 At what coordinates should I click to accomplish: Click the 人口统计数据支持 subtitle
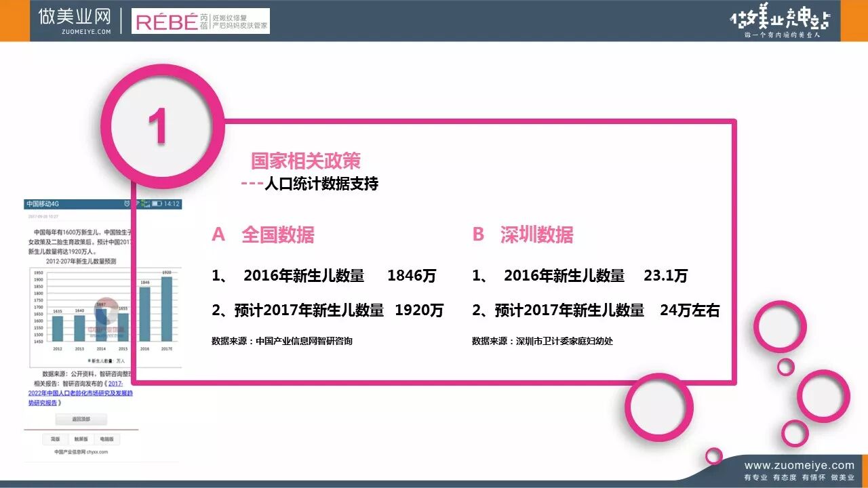[321, 184]
